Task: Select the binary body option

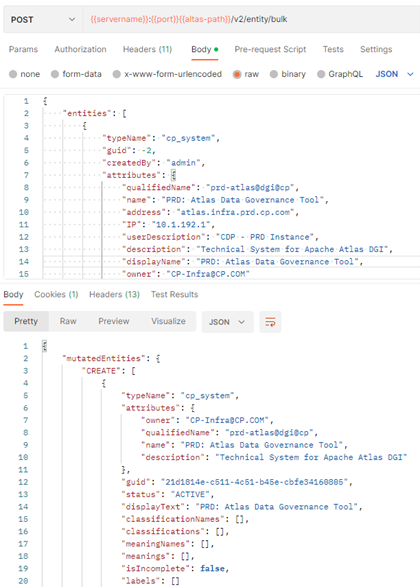Action: pyautogui.click(x=288, y=74)
